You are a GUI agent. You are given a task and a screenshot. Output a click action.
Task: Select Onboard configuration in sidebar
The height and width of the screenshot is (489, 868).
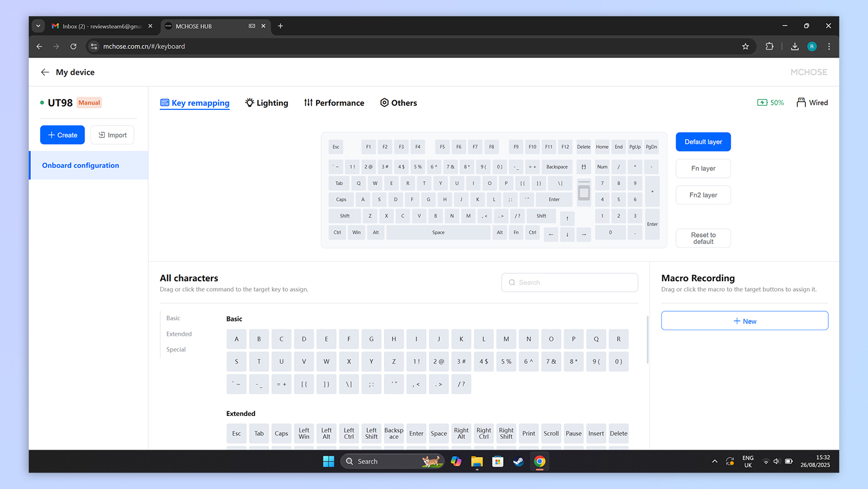(80, 165)
